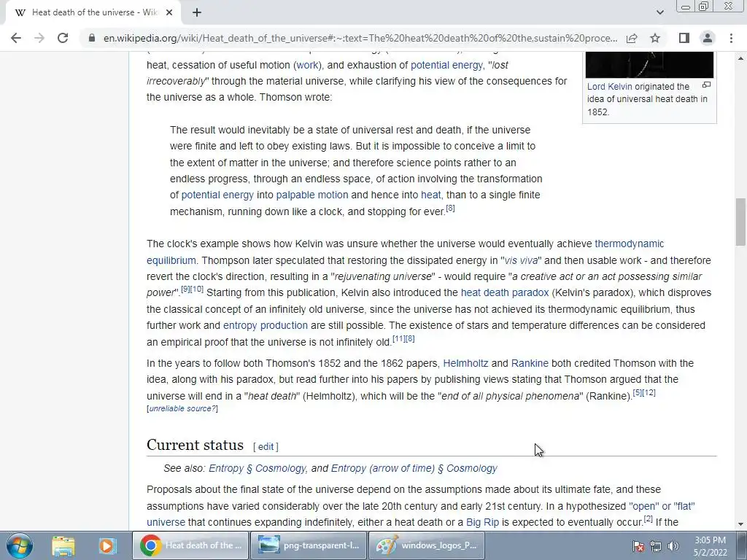The width and height of the screenshot is (747, 560).
Task: Open Chrome side panel
Action: pos(684,38)
